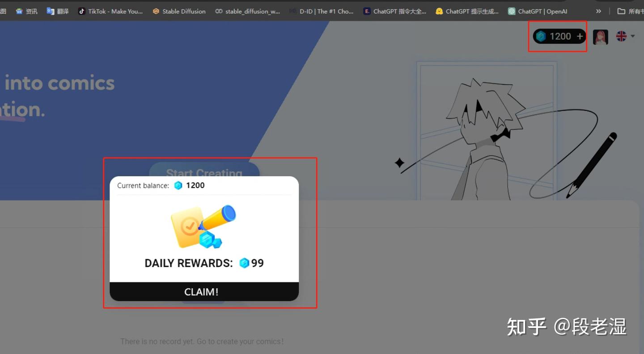Viewport: 644px width, 354px height.
Task: Click the daily rewards illustration
Action: tap(203, 226)
